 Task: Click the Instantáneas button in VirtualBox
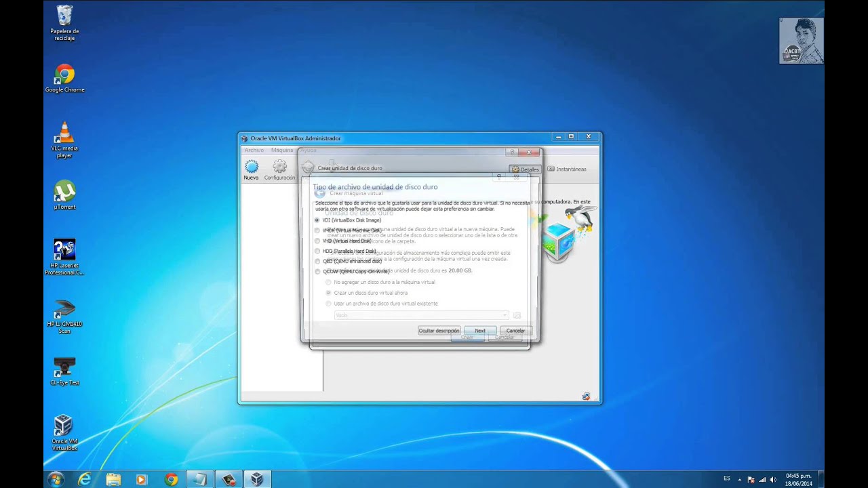[567, 169]
